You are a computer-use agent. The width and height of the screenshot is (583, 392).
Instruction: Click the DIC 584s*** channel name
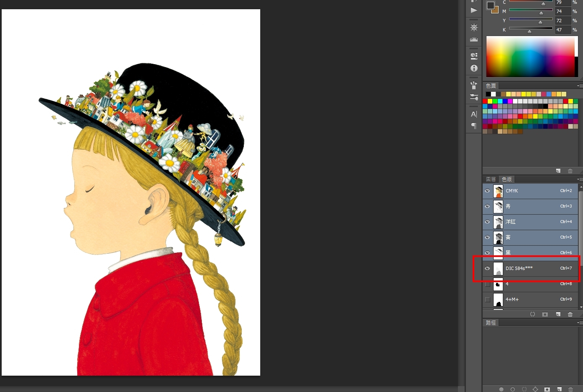point(519,268)
